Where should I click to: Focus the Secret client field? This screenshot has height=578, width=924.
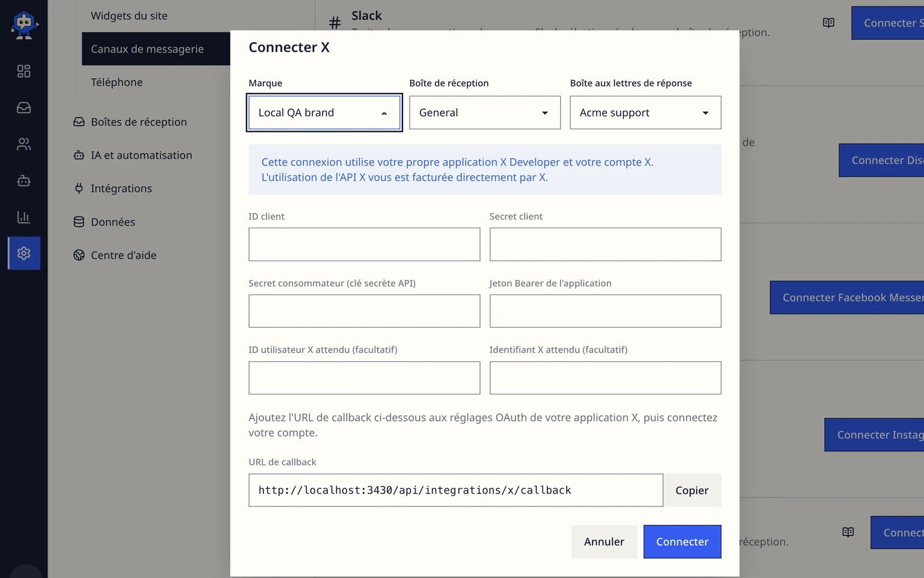605,244
